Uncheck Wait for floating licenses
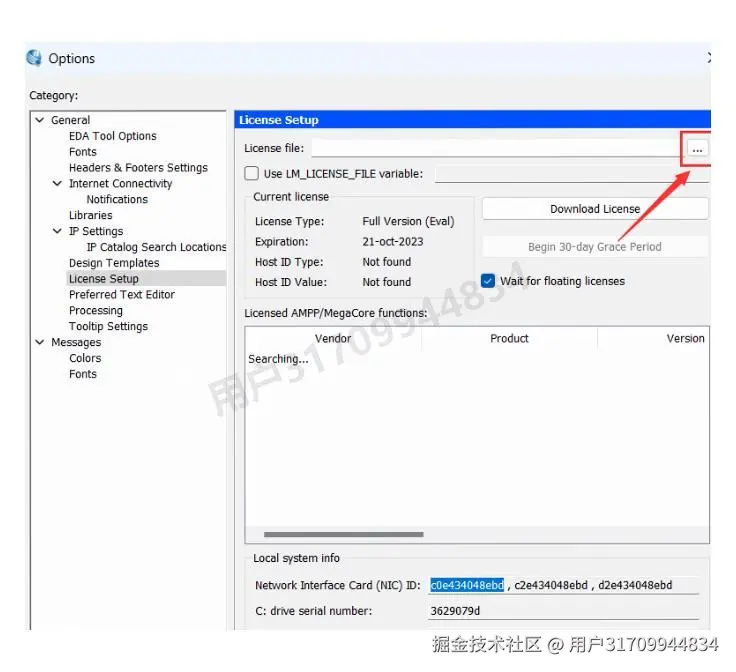This screenshot has width=736, height=672. (x=488, y=281)
